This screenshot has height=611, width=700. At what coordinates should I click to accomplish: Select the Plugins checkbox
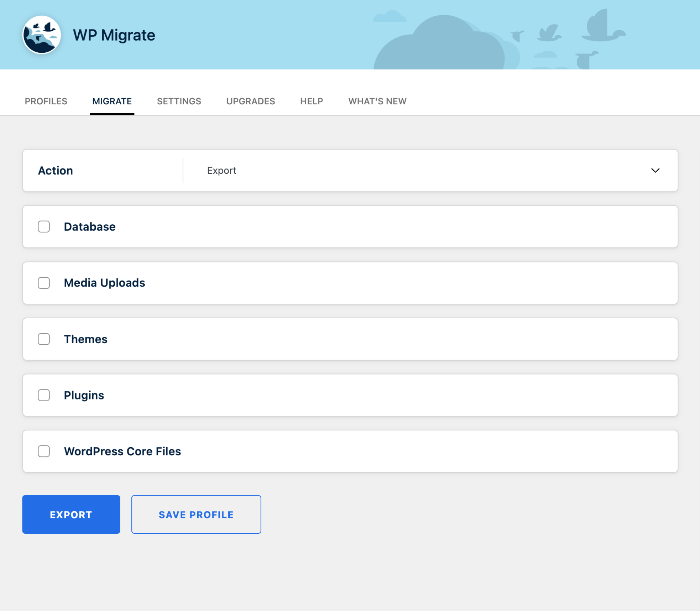tap(44, 395)
